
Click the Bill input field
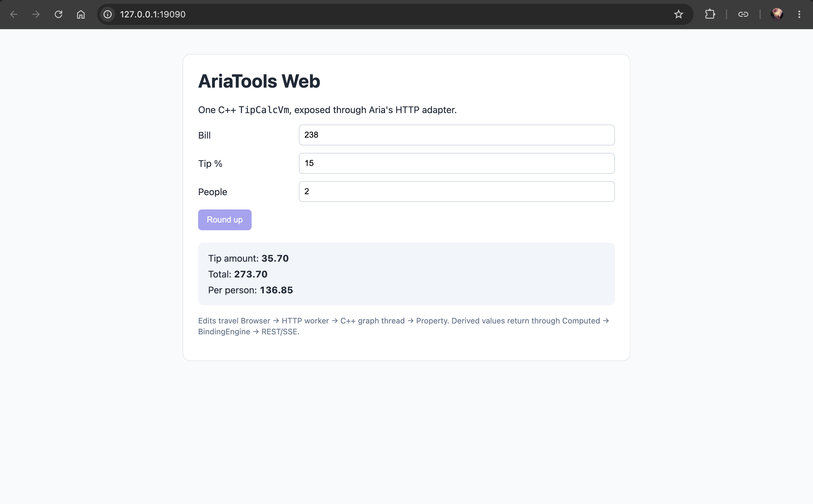[456, 135]
